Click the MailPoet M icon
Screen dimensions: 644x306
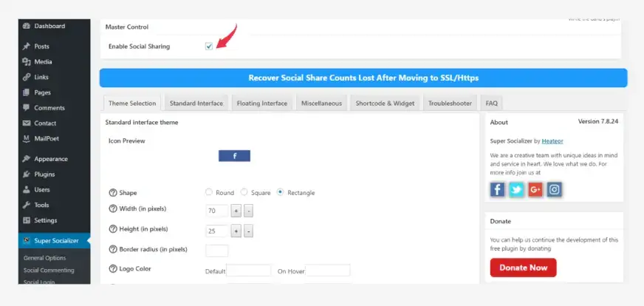pyautogui.click(x=27, y=139)
